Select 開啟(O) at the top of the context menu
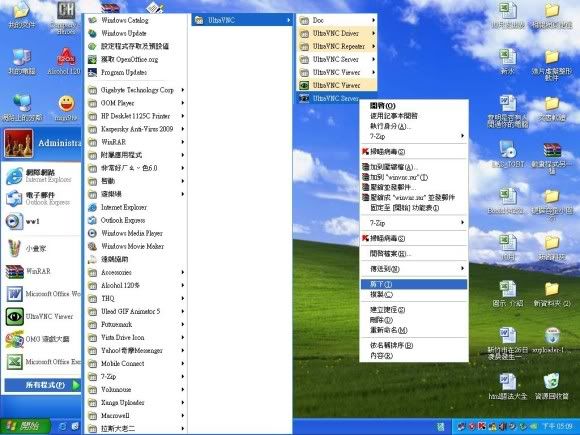 414,106
